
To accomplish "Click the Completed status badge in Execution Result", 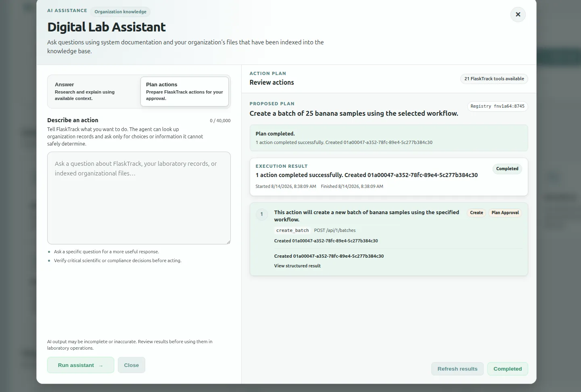I will click(x=507, y=169).
